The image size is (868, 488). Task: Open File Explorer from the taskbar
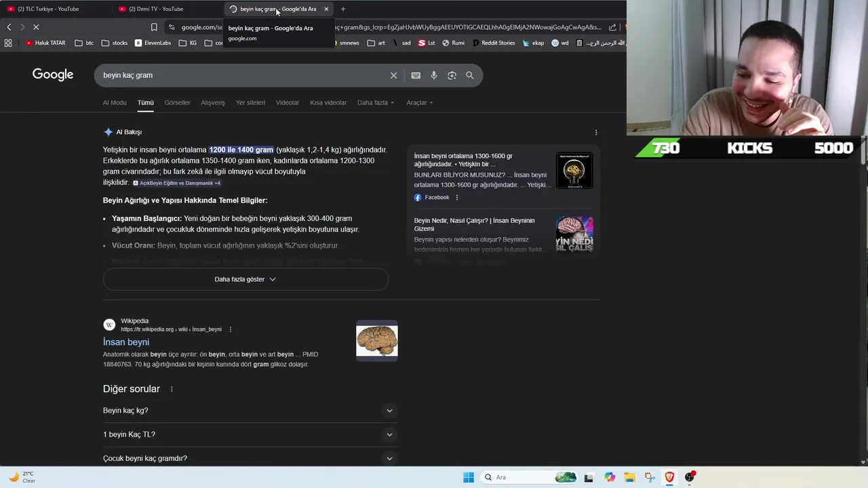click(x=629, y=477)
